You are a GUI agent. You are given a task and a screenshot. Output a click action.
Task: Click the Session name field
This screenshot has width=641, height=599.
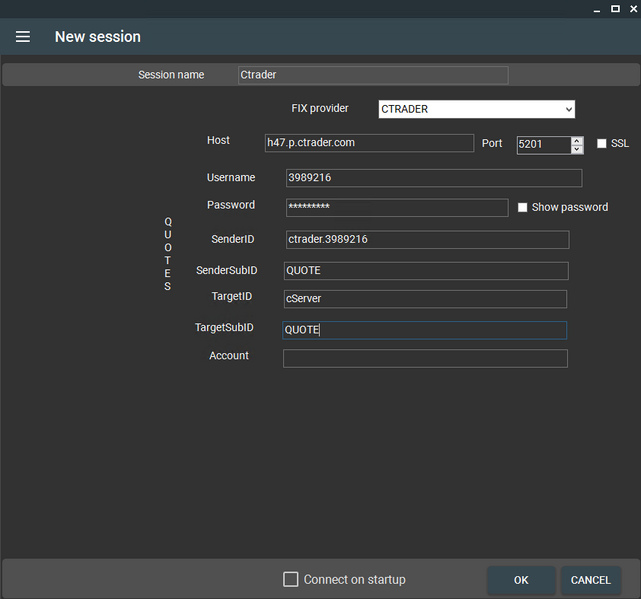click(372, 75)
